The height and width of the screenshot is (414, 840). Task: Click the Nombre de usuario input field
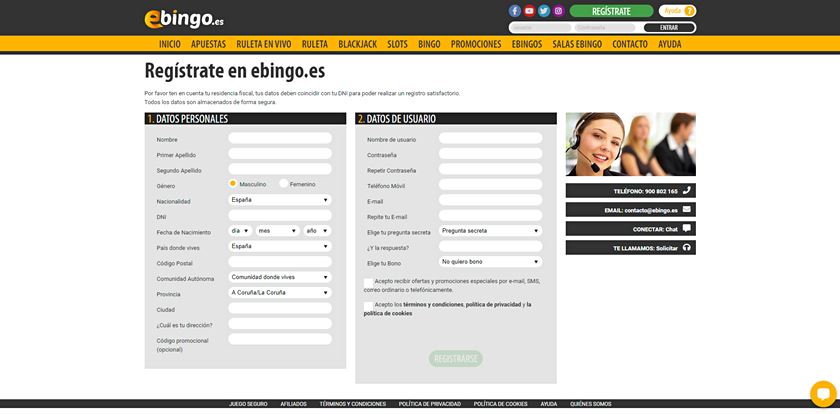tap(490, 138)
